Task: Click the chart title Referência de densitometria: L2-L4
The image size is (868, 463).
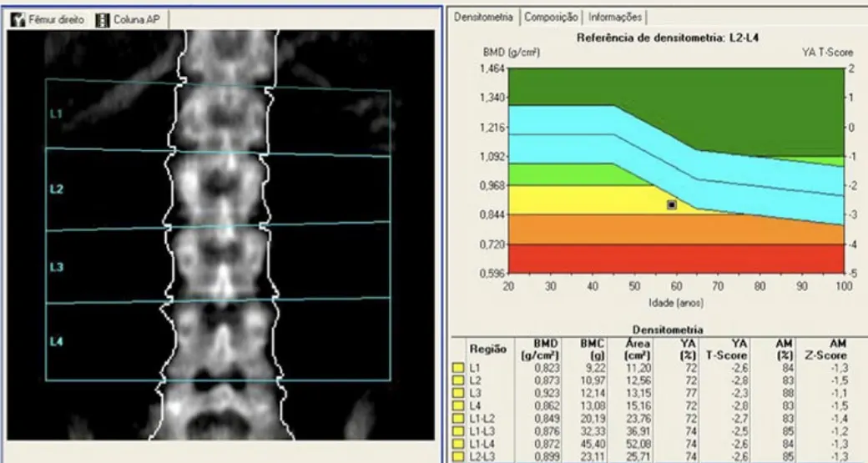Action: (668, 38)
